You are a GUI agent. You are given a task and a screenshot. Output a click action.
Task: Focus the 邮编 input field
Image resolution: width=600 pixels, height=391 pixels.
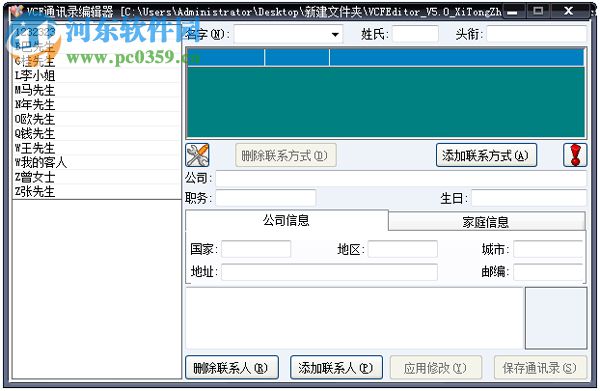point(548,272)
